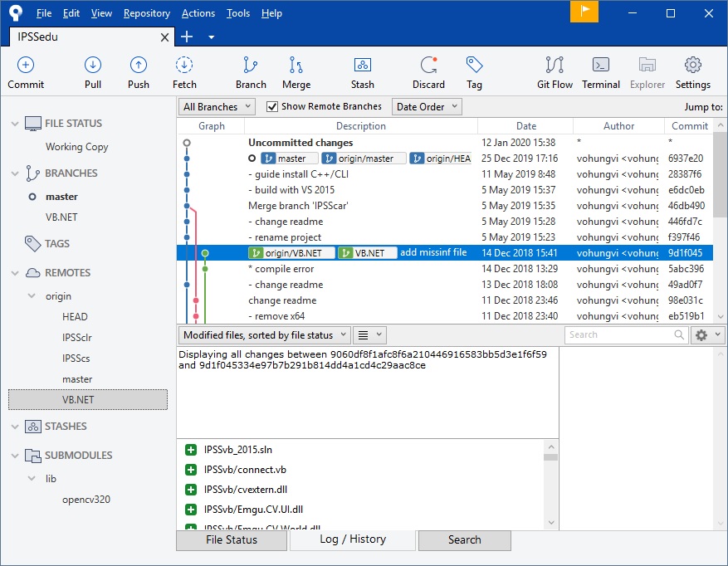Launch the Terminal
The width and height of the screenshot is (728, 566).
[x=601, y=65]
